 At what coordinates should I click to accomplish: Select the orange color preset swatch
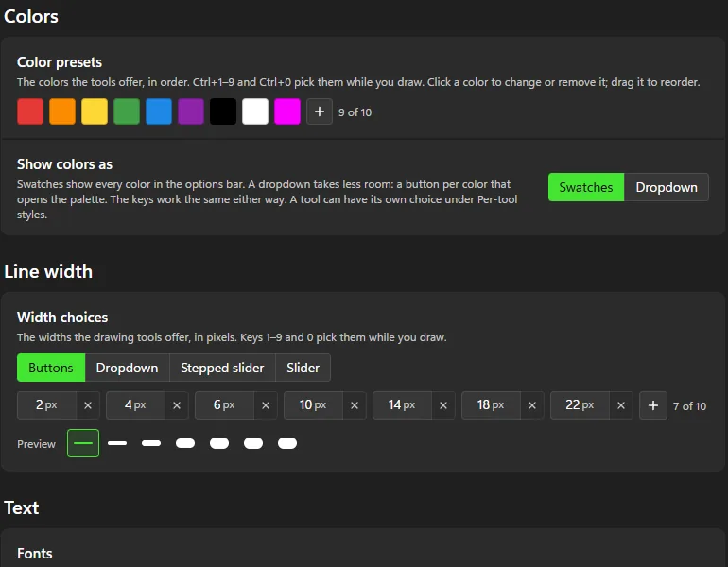[x=62, y=112]
